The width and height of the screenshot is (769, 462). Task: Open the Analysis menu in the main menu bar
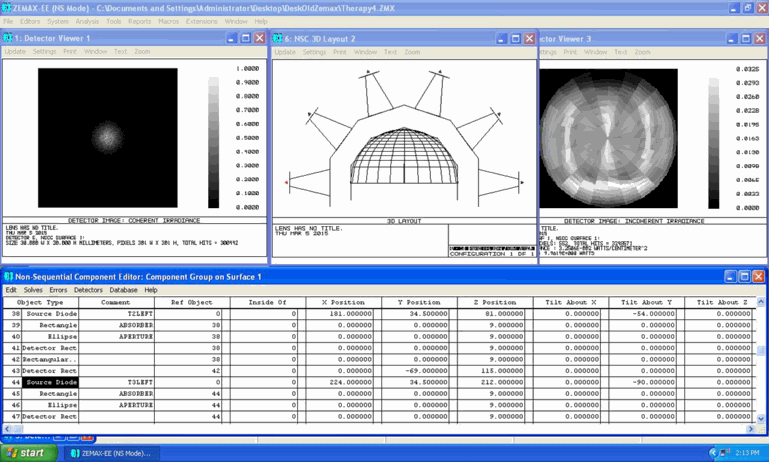[x=87, y=21]
